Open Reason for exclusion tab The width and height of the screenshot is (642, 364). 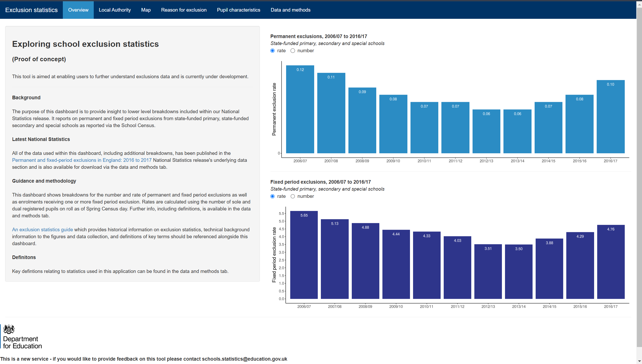184,10
